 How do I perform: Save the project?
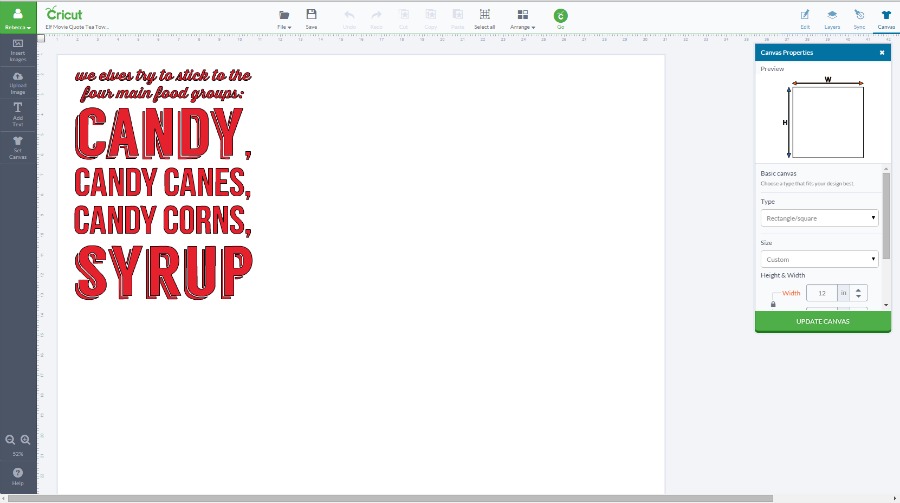point(311,19)
